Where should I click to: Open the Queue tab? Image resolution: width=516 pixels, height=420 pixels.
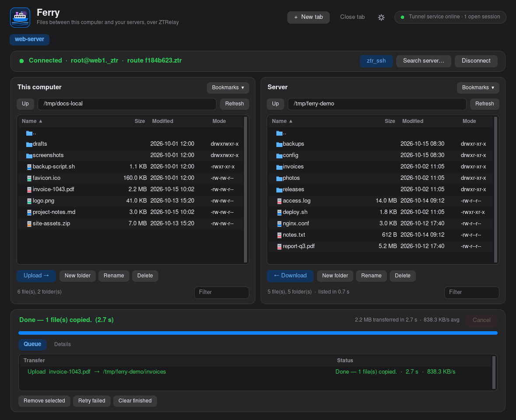[32, 344]
